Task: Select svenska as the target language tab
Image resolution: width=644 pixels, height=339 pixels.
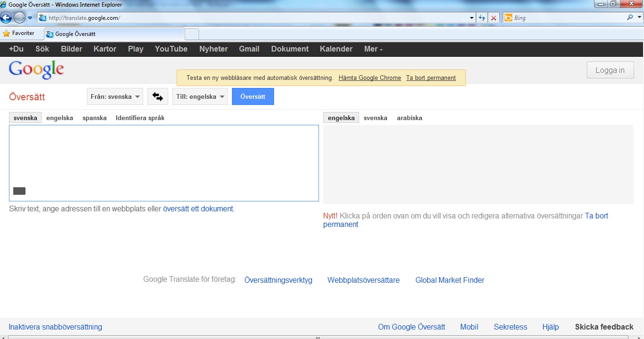Action: [376, 118]
